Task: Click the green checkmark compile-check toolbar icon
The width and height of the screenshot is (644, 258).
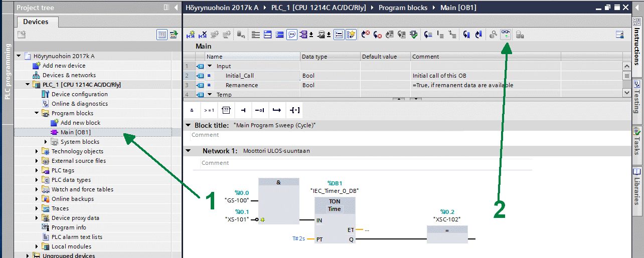Action: [x=414, y=35]
